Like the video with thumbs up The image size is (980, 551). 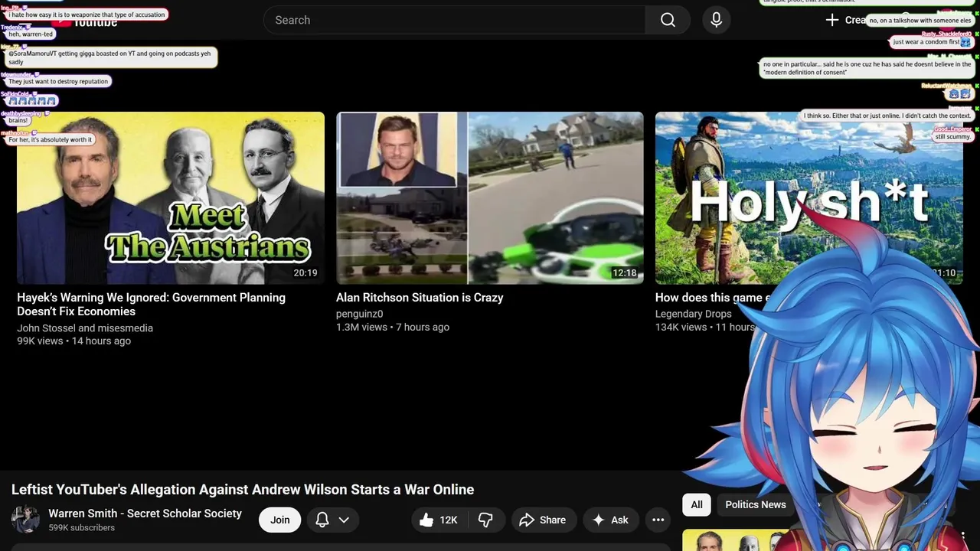pyautogui.click(x=439, y=520)
